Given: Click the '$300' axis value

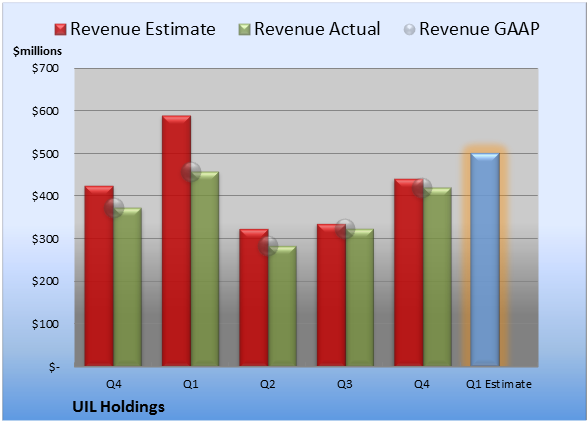Looking at the screenshot, I should pyautogui.click(x=45, y=239).
